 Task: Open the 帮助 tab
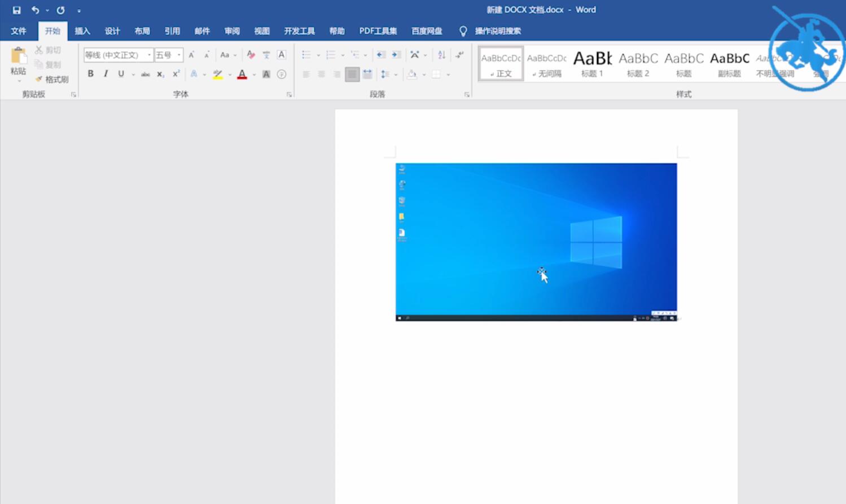(337, 31)
